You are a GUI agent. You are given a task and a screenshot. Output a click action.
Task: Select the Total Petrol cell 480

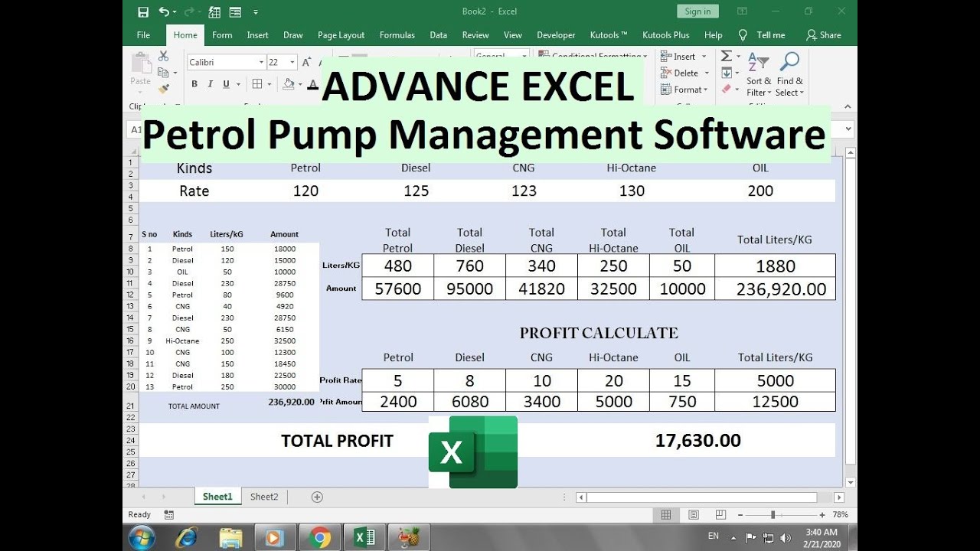tap(397, 266)
